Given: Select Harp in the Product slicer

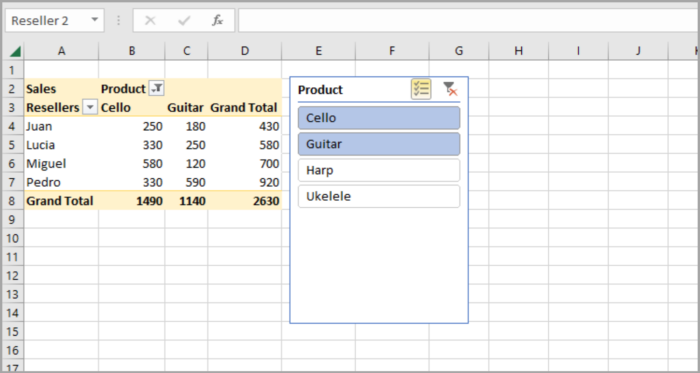Looking at the screenshot, I should pyautogui.click(x=379, y=170).
